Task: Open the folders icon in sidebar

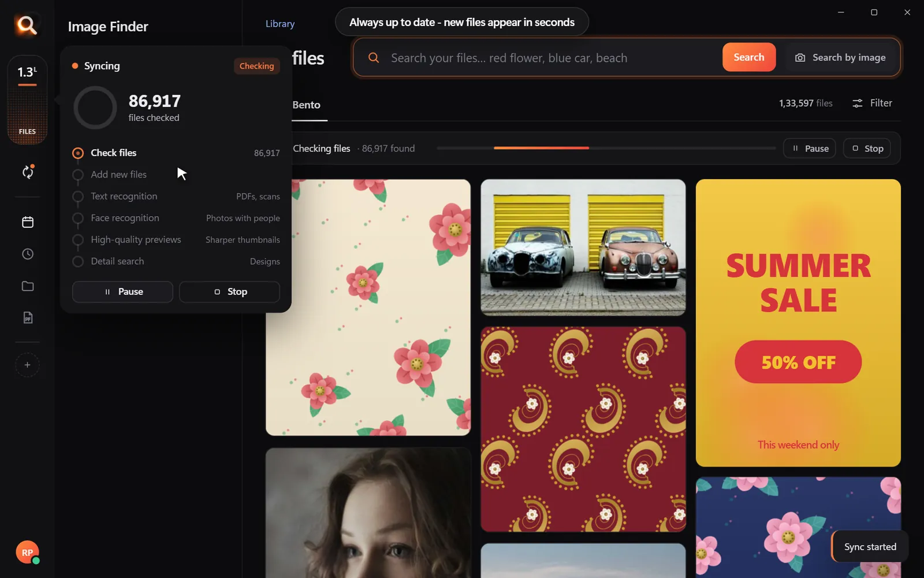Action: (28, 286)
